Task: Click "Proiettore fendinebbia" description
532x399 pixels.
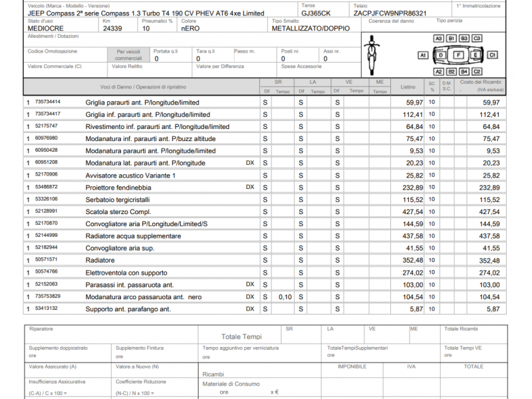Action: [x=118, y=188]
